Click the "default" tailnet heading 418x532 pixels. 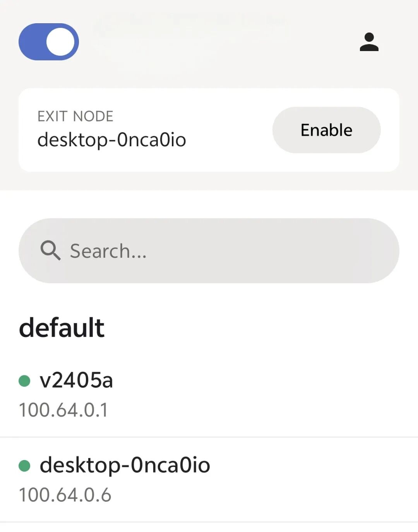(62, 327)
